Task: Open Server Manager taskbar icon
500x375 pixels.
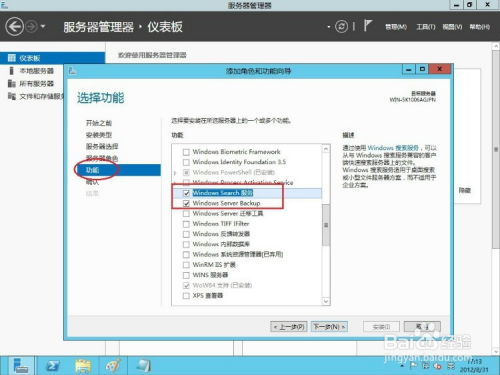Action: click(x=21, y=366)
